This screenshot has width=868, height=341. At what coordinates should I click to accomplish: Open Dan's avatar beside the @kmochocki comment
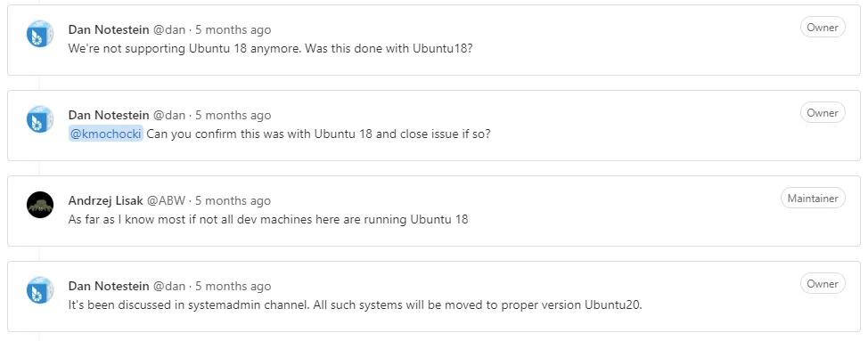pyautogui.click(x=40, y=119)
